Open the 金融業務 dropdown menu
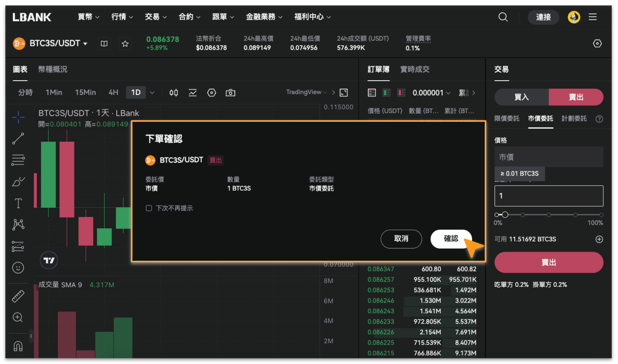The height and width of the screenshot is (364, 618). tap(264, 17)
